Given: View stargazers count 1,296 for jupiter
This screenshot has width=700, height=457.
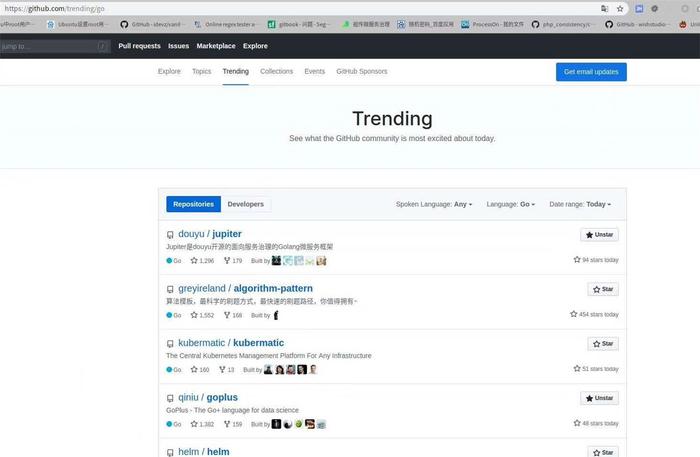Looking at the screenshot, I should pyautogui.click(x=202, y=261).
